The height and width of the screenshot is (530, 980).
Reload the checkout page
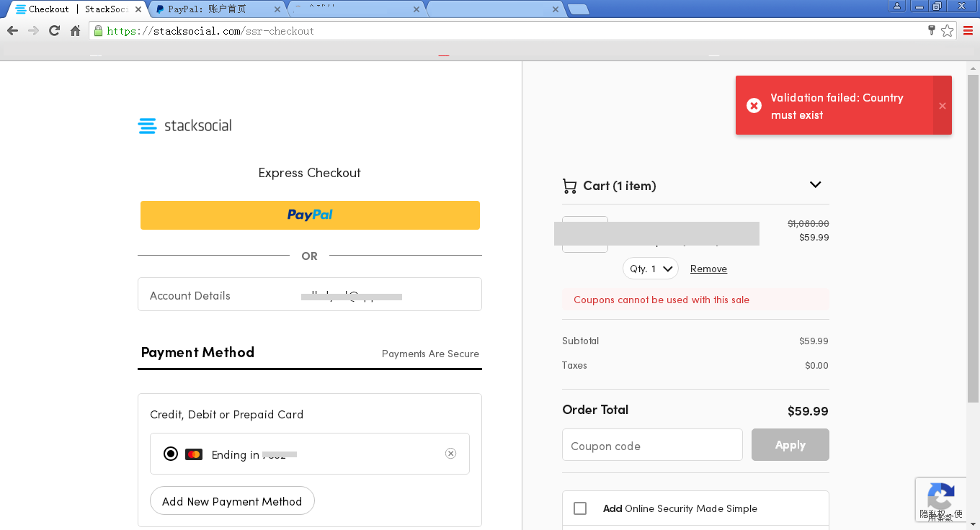pyautogui.click(x=54, y=31)
